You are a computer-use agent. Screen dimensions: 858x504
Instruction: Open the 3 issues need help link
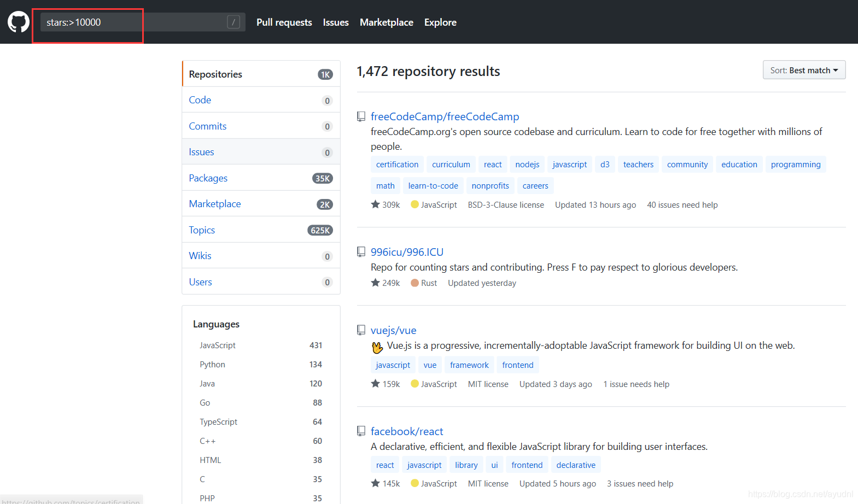pyautogui.click(x=640, y=484)
